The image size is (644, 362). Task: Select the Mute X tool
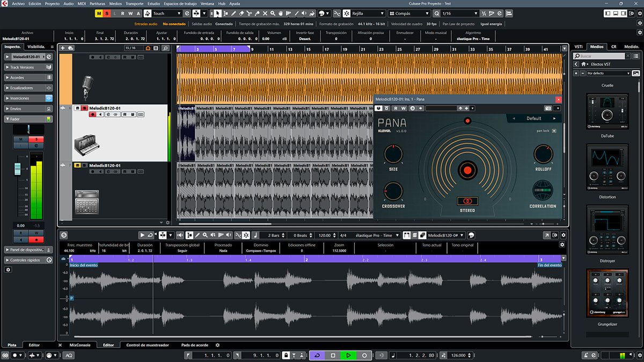pyautogui.click(x=265, y=13)
